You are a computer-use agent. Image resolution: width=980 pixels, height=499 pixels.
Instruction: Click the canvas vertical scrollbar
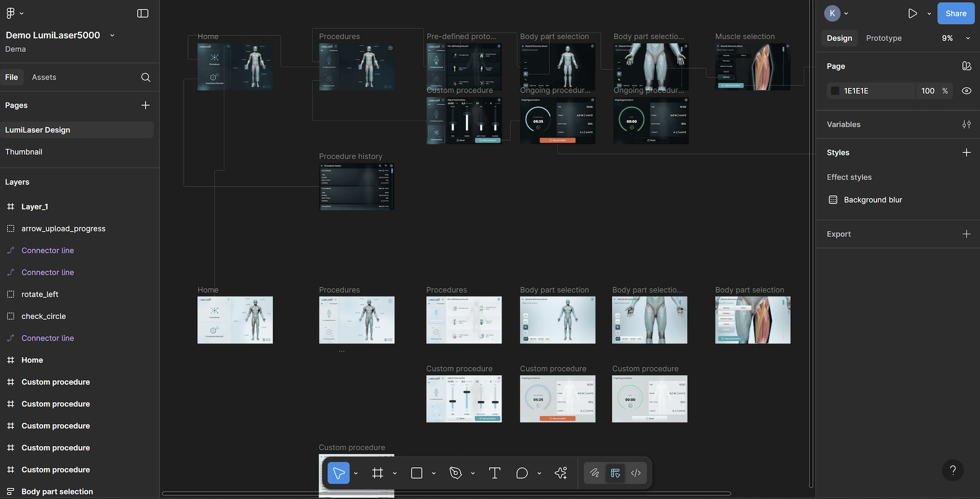tap(811, 244)
